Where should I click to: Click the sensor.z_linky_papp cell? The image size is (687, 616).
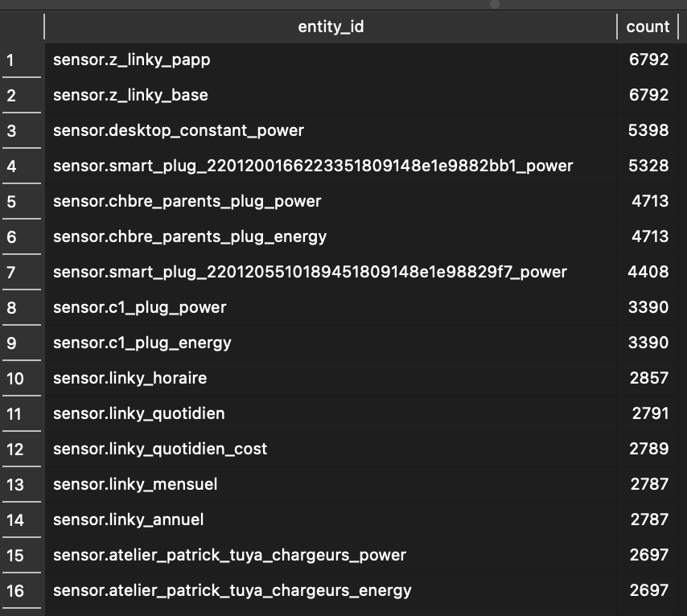pyautogui.click(x=331, y=60)
